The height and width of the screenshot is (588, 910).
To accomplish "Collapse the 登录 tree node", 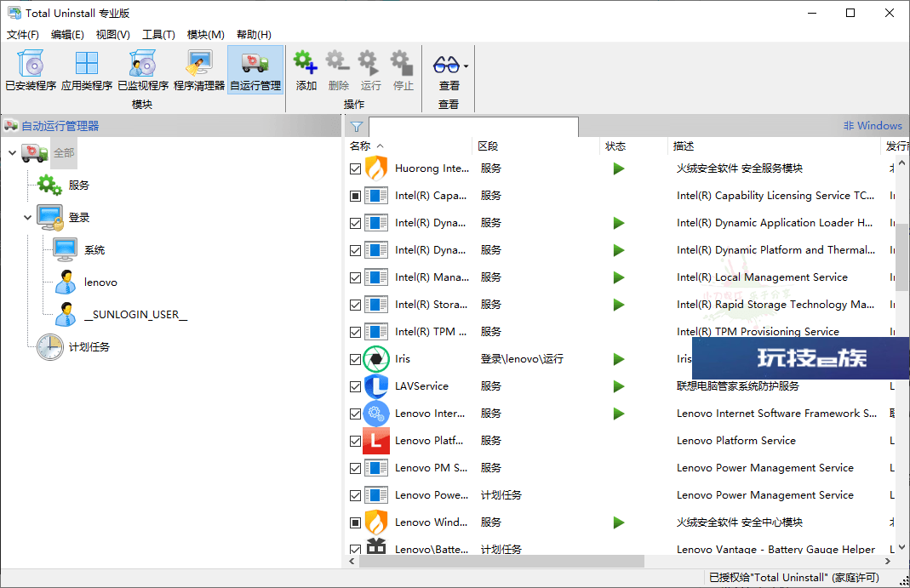I will [27, 218].
